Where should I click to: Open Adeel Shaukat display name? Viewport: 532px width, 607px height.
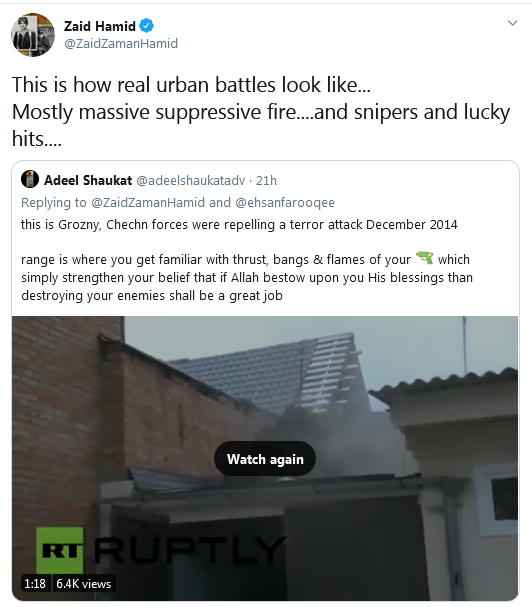88,180
